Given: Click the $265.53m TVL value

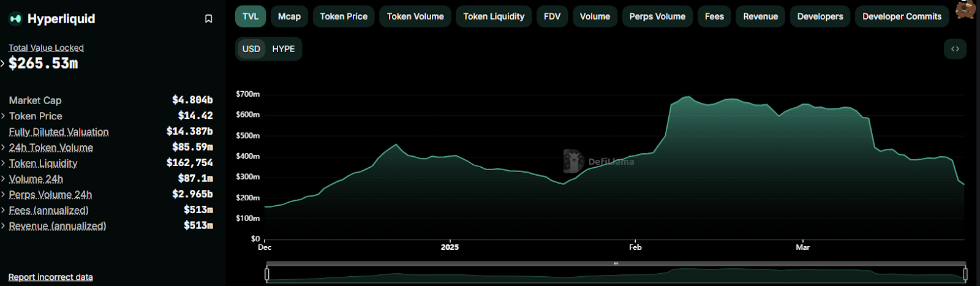Looking at the screenshot, I should (x=43, y=63).
